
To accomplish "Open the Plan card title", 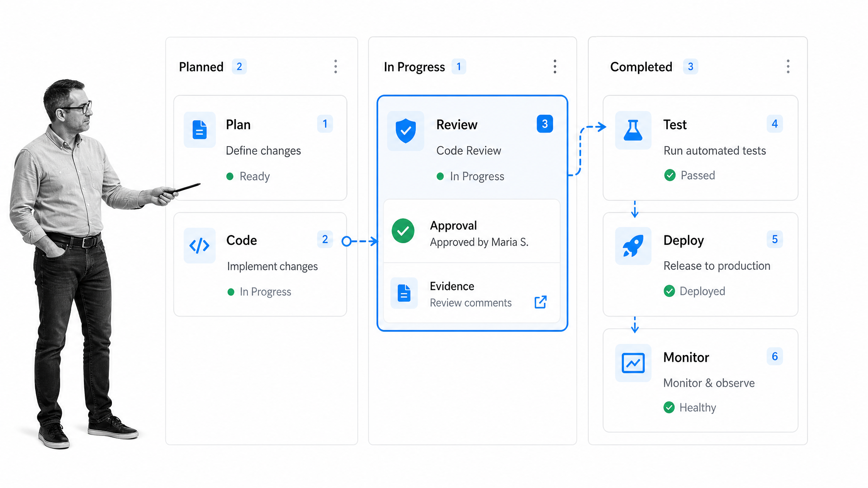I will click(x=238, y=125).
